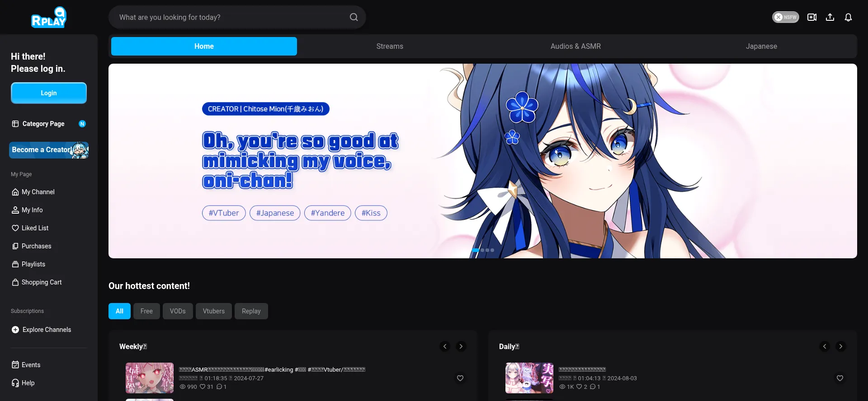This screenshot has width=868, height=401.
Task: Select the All content filter
Action: coord(119,311)
